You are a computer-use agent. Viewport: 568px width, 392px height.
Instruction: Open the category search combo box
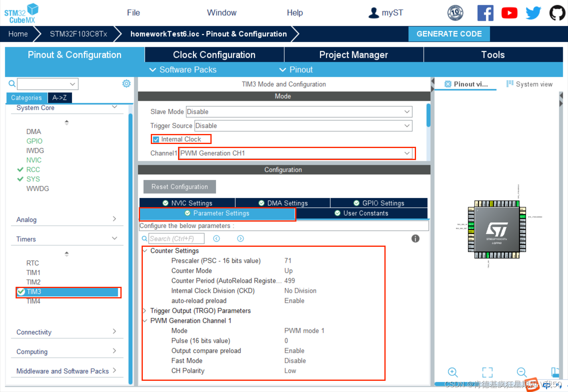48,84
